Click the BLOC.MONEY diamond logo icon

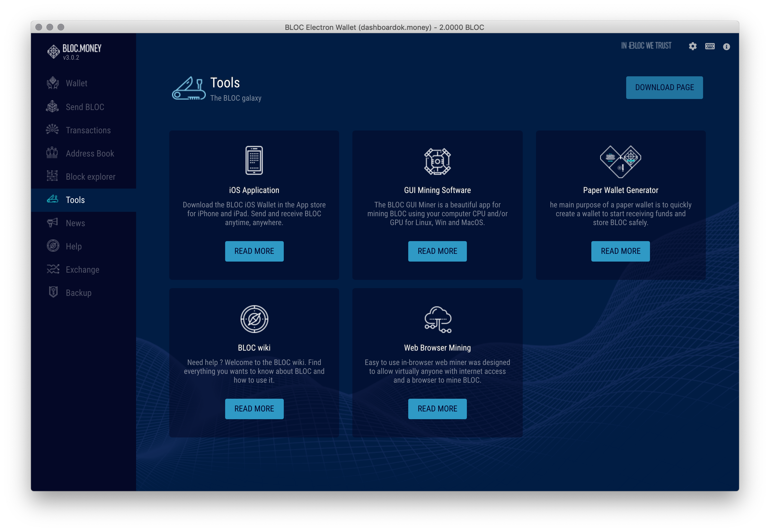point(53,52)
